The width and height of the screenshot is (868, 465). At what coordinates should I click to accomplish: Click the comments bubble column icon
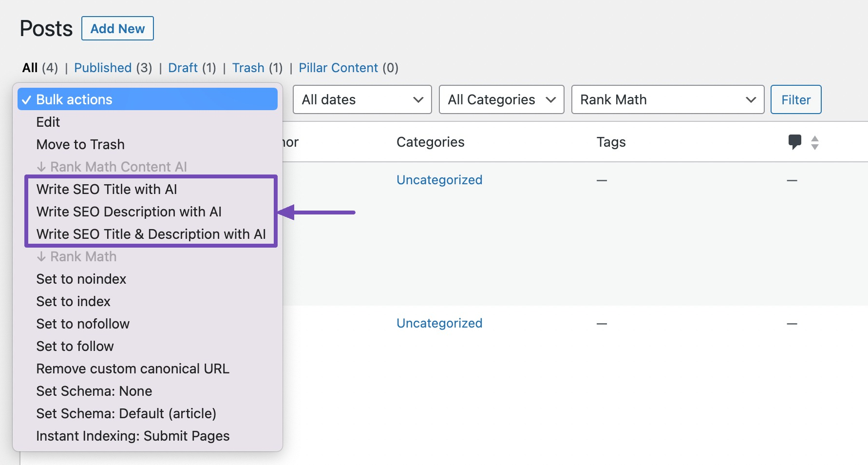(794, 142)
